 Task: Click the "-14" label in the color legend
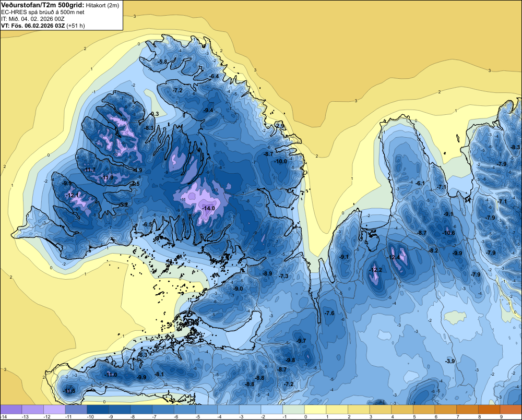tap(4, 417)
